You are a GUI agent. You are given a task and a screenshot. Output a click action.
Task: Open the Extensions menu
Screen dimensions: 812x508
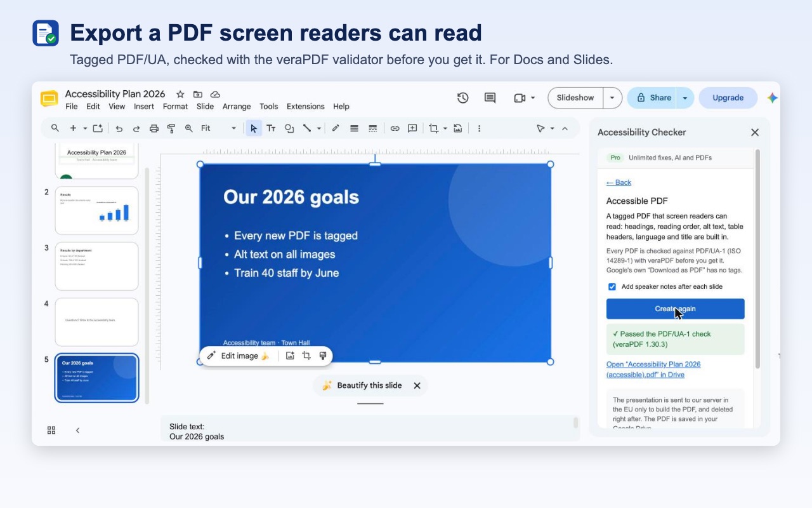pyautogui.click(x=305, y=107)
